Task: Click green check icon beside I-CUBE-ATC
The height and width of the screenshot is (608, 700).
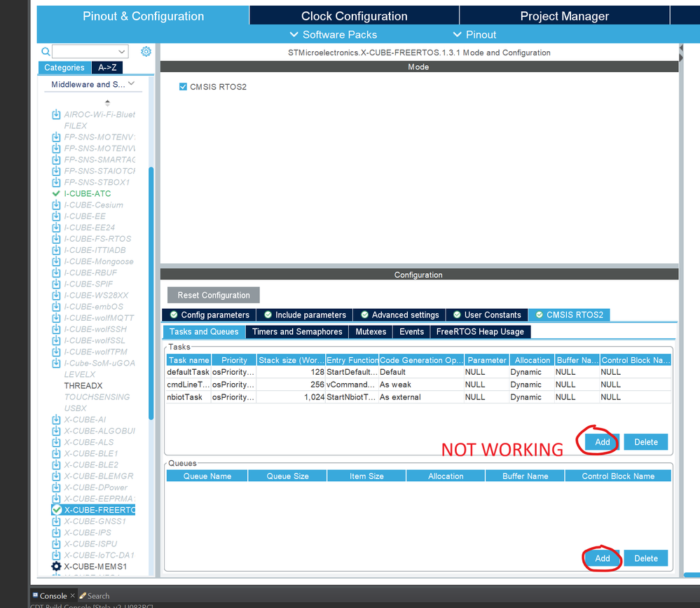Action: coord(56,194)
